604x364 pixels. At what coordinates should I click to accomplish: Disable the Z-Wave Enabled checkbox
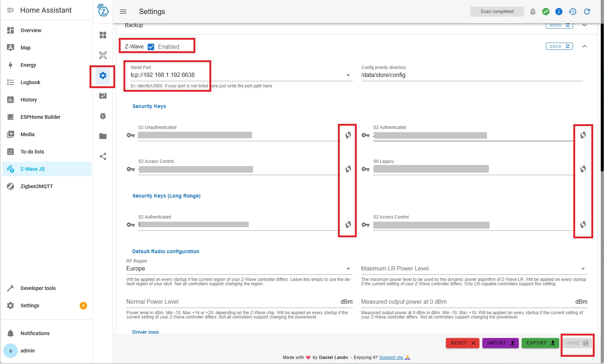(151, 46)
